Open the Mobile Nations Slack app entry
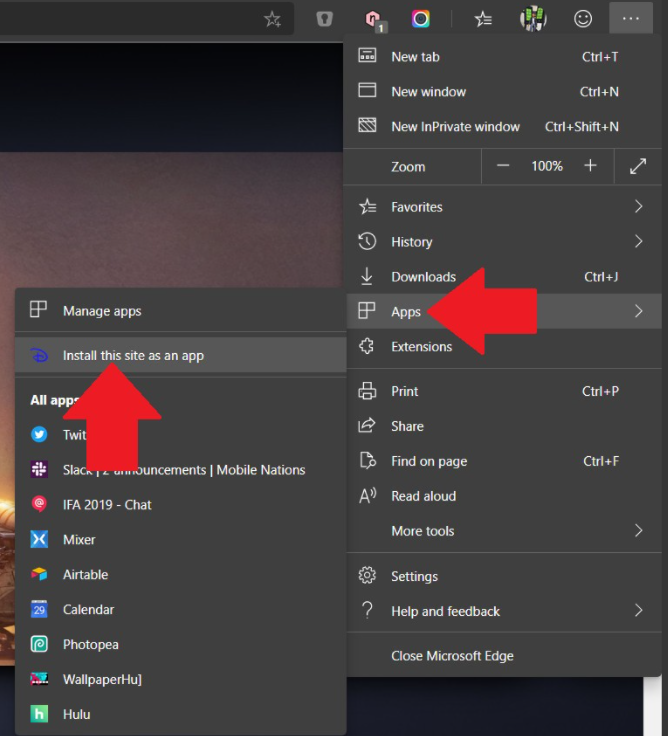Viewport: 668px width, 736px height. [x=181, y=469]
